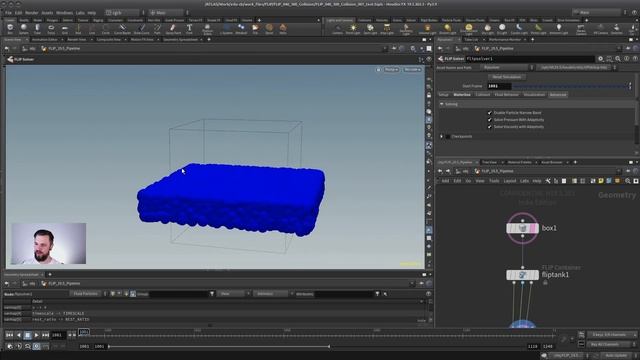Toggle Solve Pressure With Adaptivity checkbox

(489, 120)
